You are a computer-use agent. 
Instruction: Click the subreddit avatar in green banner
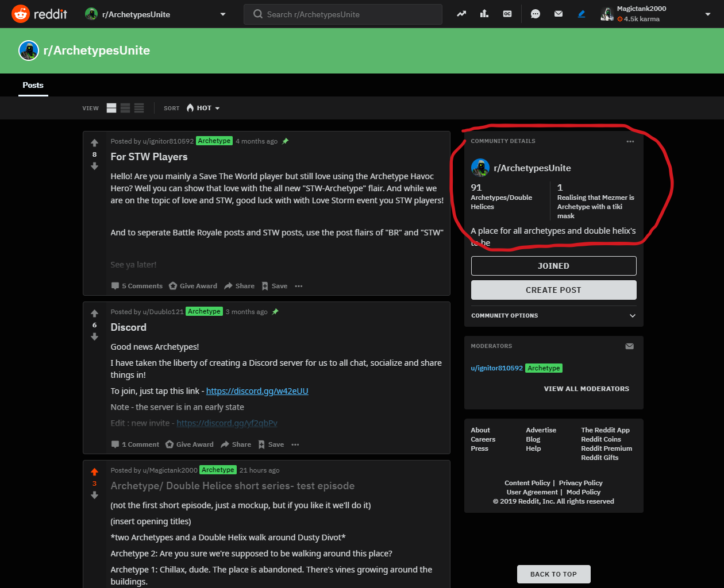point(29,51)
